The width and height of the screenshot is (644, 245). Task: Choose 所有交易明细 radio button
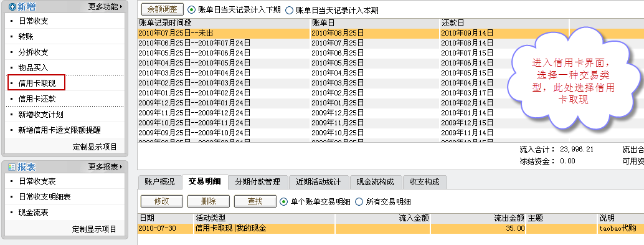click(359, 201)
